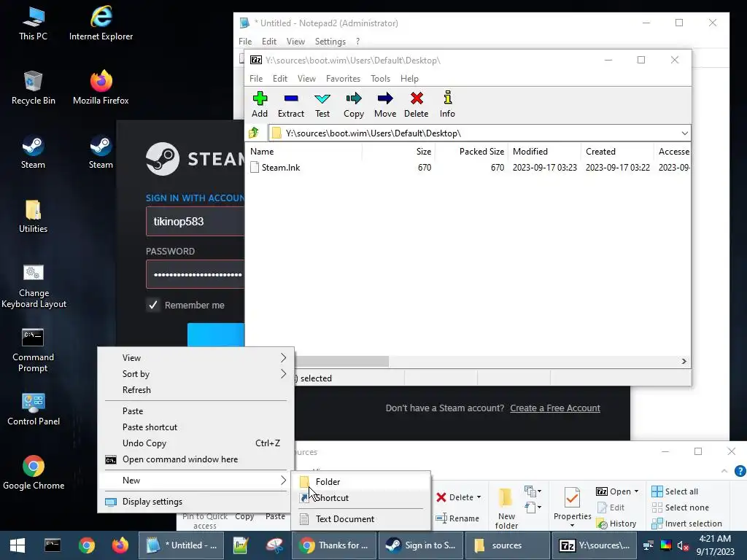
Task: Click the Move arrow icon in 7-Zip
Action: tap(385, 104)
